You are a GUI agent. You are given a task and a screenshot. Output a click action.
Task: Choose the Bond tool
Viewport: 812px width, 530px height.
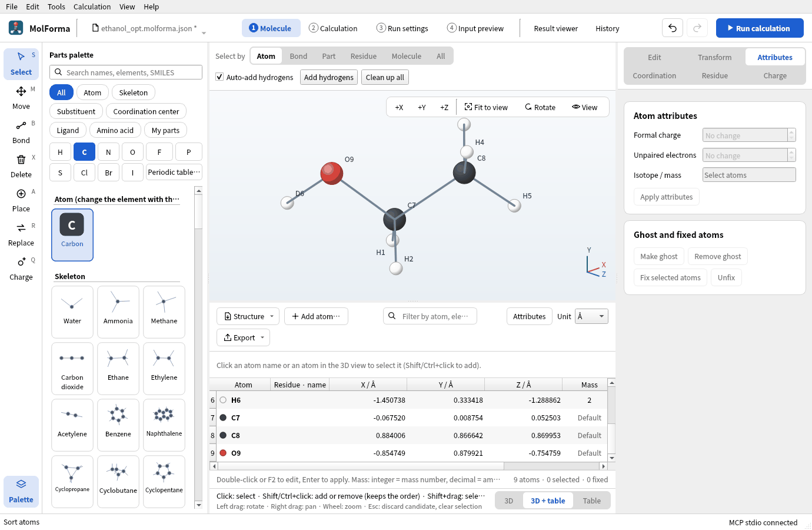21,132
